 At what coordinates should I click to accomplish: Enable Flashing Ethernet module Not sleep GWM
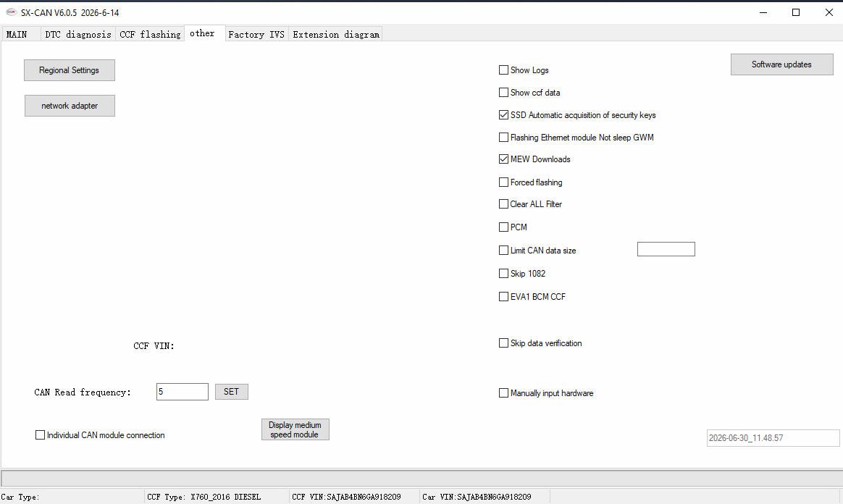click(504, 138)
